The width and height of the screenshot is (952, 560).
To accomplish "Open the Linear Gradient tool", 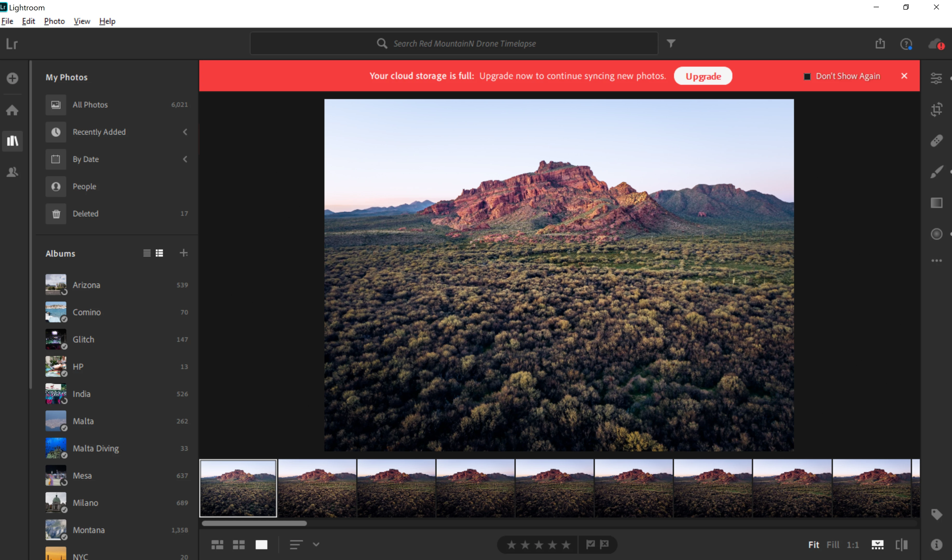I will (x=936, y=203).
